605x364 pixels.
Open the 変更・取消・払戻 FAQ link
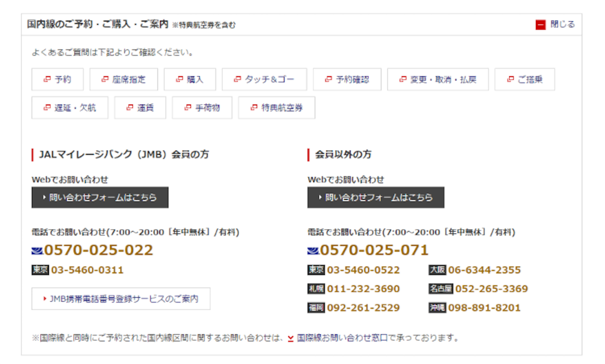tap(438, 80)
